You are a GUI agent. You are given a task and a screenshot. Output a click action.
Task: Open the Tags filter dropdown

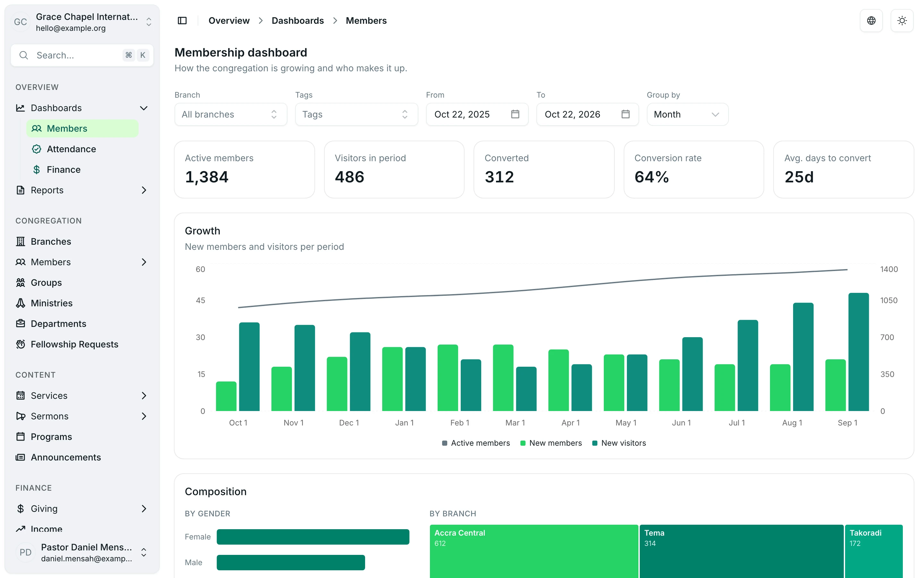[x=356, y=114]
